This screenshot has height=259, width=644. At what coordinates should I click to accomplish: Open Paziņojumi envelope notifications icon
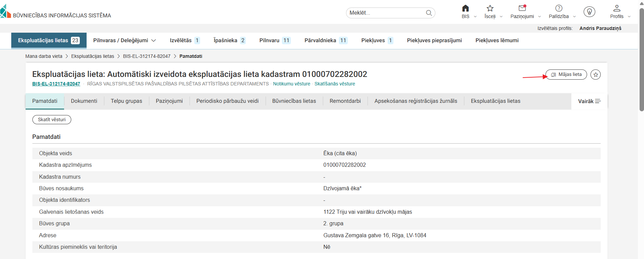pos(522,9)
